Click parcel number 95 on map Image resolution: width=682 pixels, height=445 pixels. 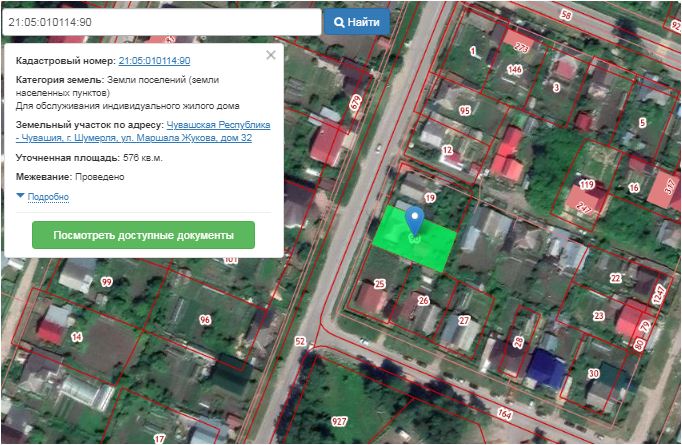click(464, 110)
